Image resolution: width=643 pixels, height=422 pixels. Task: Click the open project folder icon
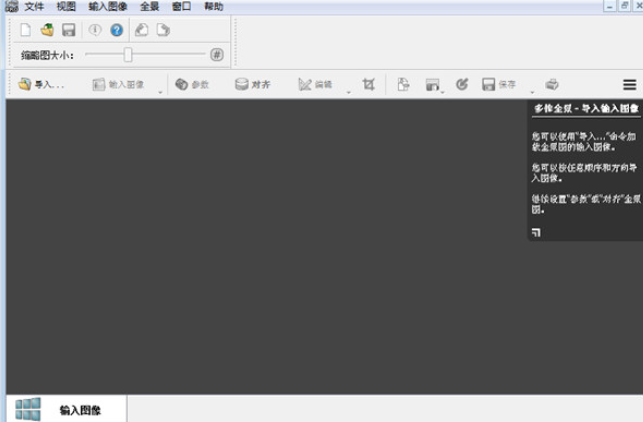47,30
